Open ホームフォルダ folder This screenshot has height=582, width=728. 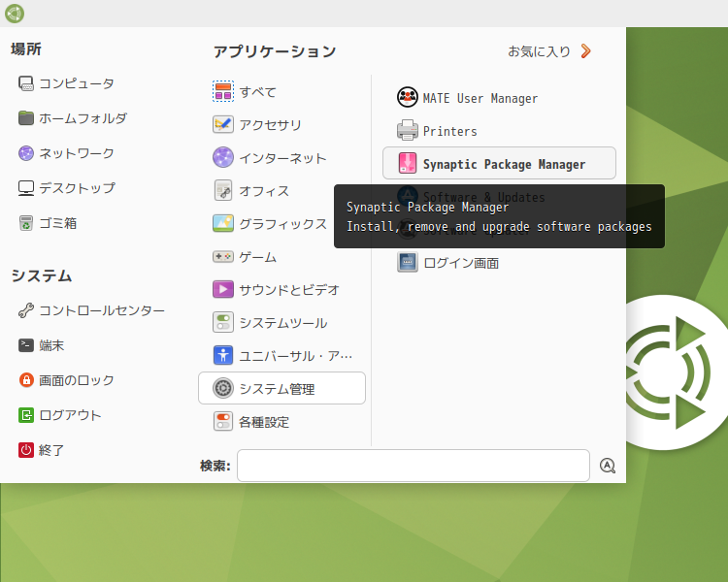coord(73,118)
